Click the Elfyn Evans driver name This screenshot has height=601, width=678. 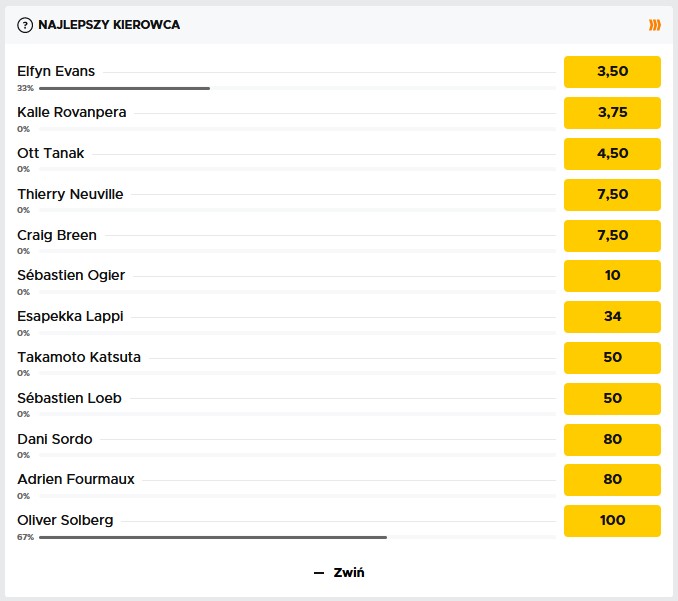56,71
